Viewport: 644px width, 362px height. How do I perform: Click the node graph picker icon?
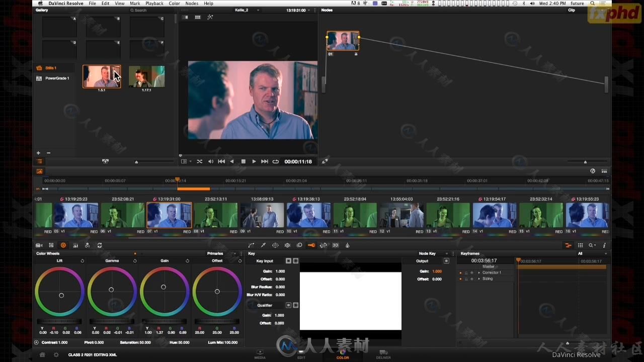point(325,161)
